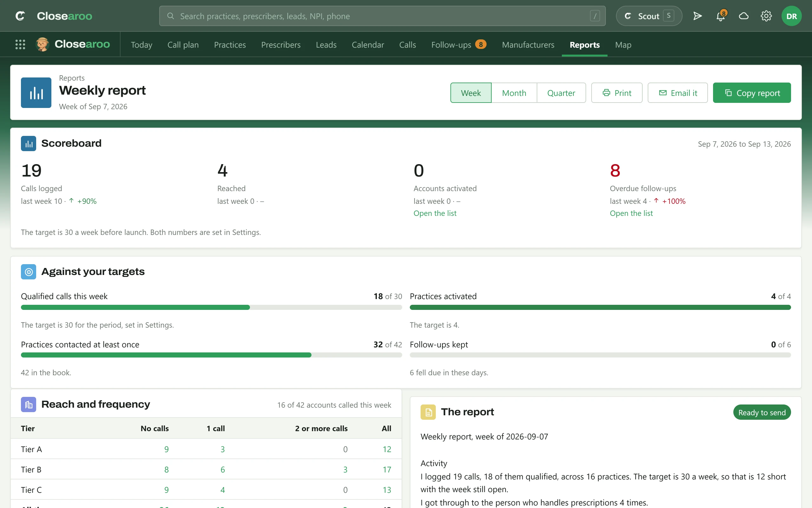This screenshot has height=508, width=812.
Task: Click the Ready to send badge
Action: coord(762,412)
